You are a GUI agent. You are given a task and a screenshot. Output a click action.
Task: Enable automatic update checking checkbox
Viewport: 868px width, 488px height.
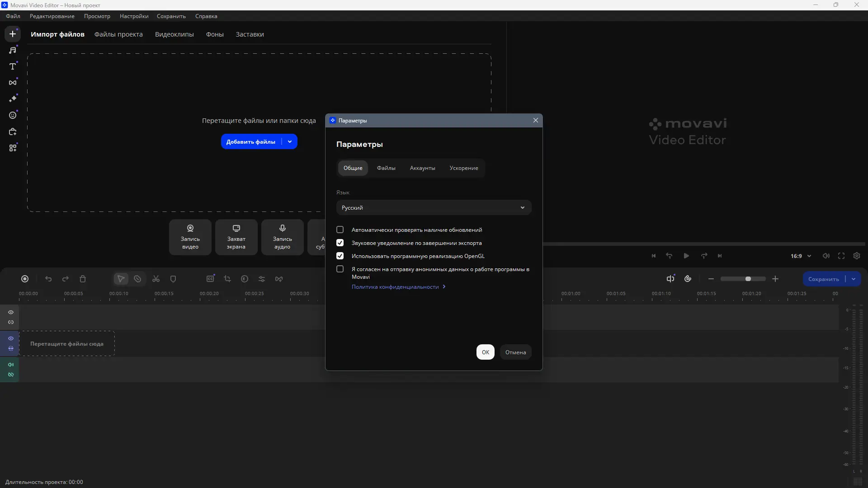(x=340, y=230)
